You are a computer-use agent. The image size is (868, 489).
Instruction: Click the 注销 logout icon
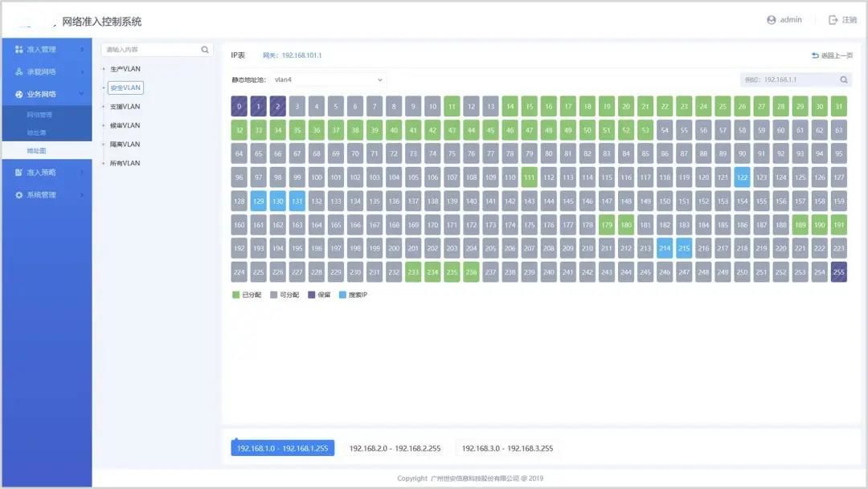[x=833, y=20]
